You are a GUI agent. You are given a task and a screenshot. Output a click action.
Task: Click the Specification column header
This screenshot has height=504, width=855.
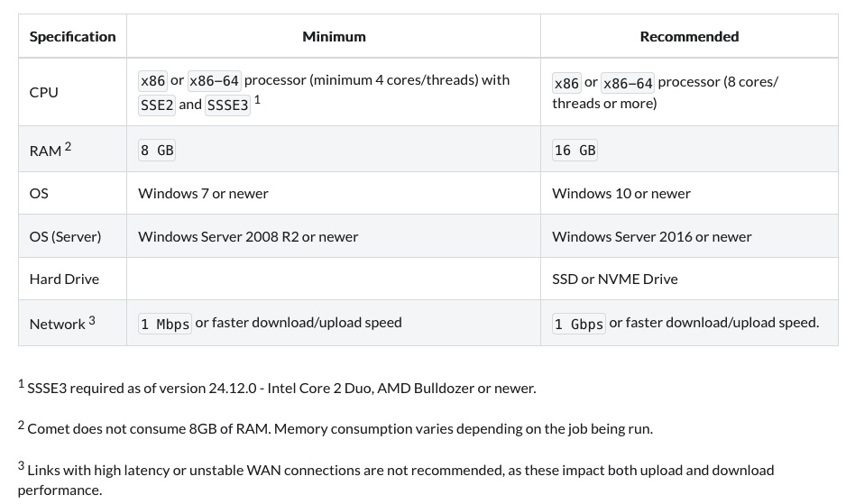72,37
